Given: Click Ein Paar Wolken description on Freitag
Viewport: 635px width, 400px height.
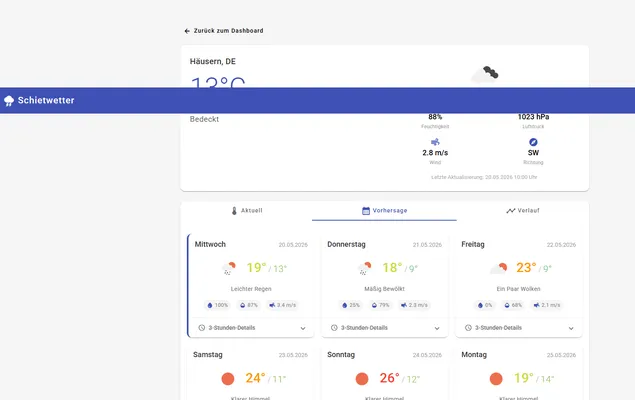Looking at the screenshot, I should [518, 289].
